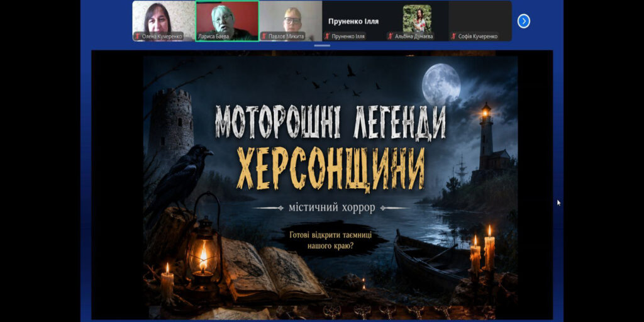Click Софія Кучеренко's muted microphone icon

454,36
